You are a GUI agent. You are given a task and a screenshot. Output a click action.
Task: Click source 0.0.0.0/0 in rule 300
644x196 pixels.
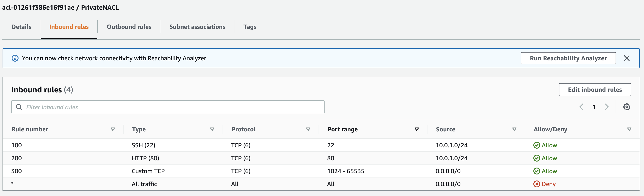(x=448, y=171)
